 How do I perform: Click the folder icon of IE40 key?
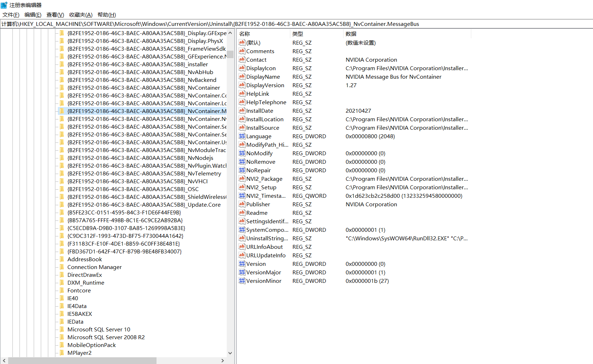[62, 298]
